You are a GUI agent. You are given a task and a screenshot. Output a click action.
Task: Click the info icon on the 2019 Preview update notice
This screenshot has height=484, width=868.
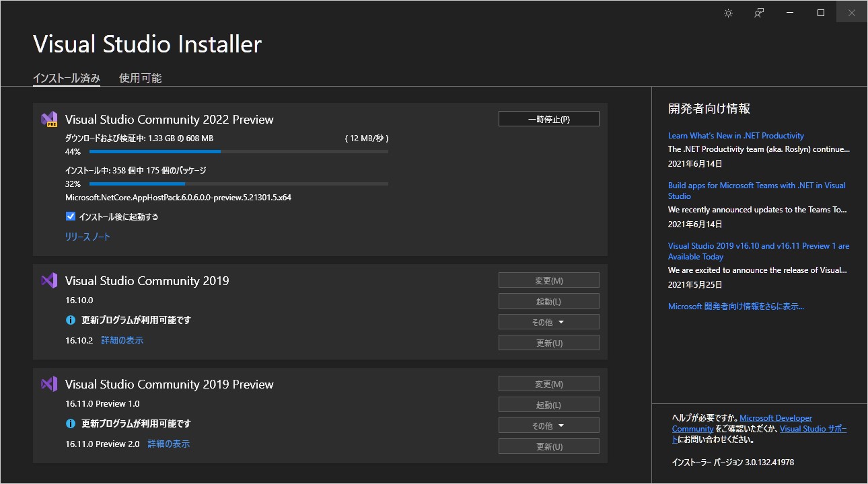coord(71,424)
